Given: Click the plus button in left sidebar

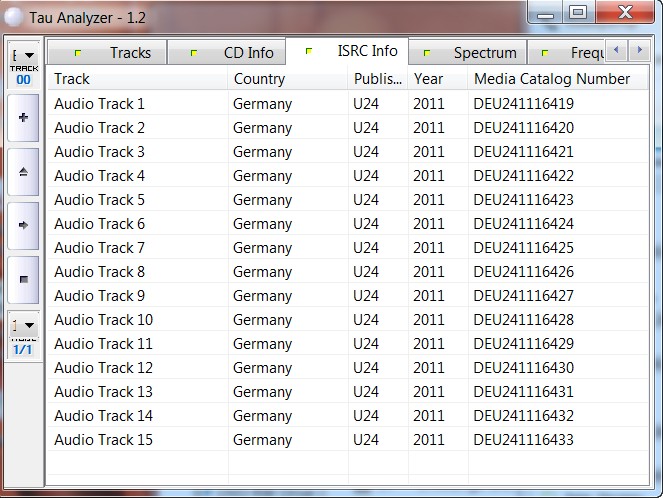Looking at the screenshot, I should pyautogui.click(x=24, y=118).
